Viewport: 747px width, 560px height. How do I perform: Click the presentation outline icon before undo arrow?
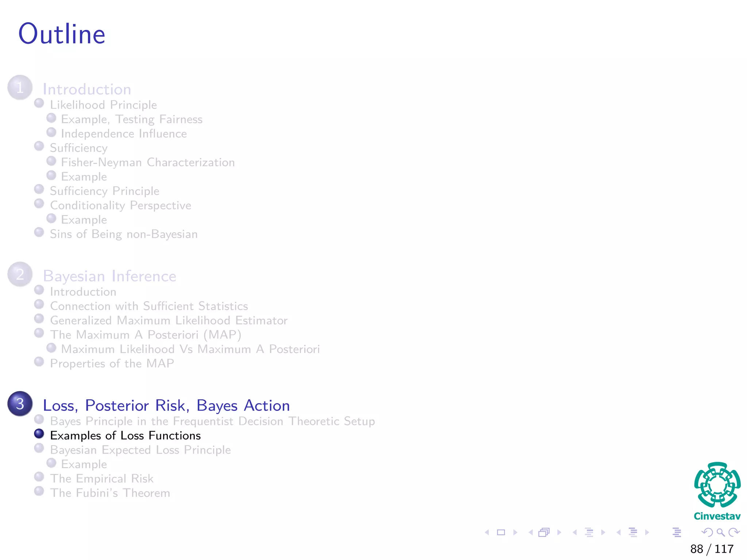point(677,532)
